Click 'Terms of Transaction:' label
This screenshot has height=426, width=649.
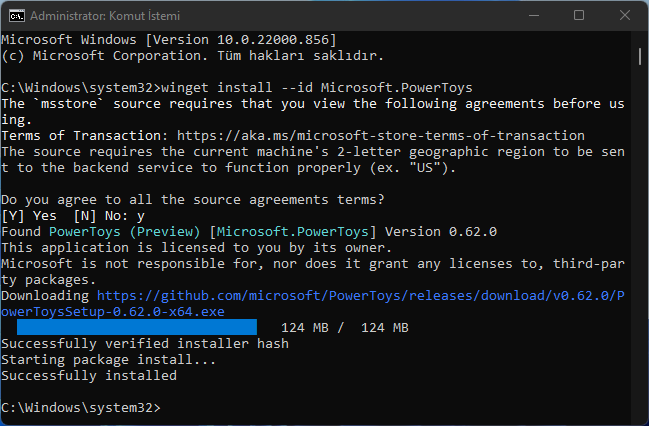click(85, 136)
